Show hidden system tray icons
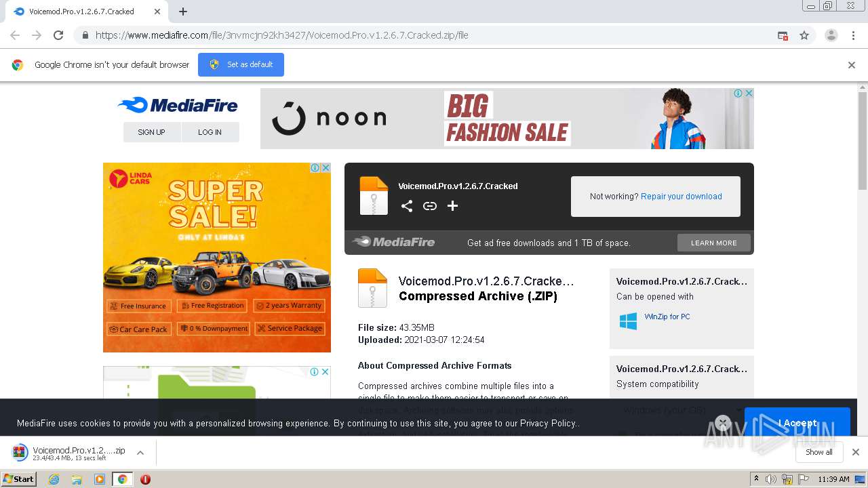Screen dimensions: 868x488 click(756, 479)
